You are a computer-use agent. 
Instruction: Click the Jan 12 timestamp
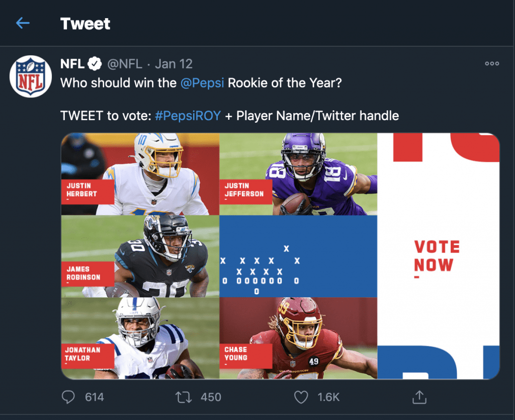tap(173, 64)
